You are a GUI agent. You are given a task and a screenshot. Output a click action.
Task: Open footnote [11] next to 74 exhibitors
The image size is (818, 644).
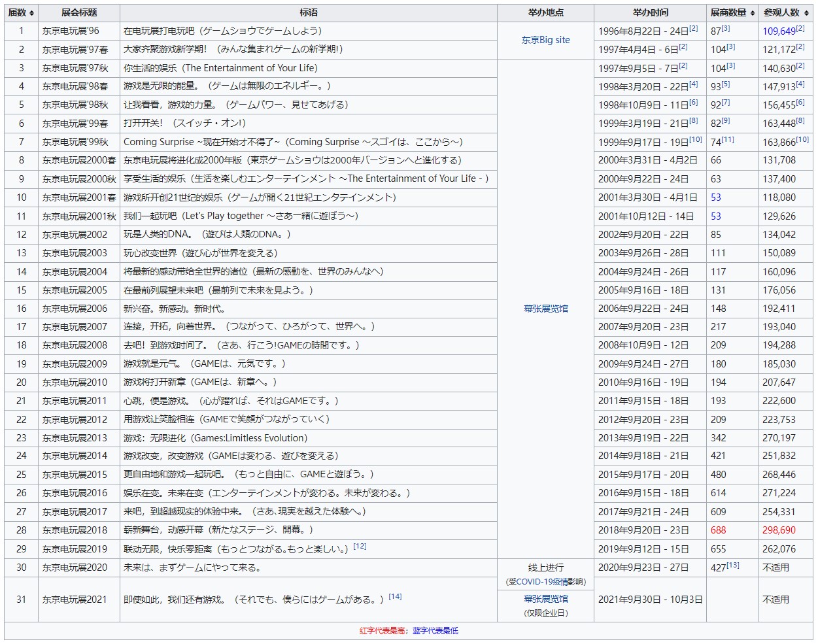[x=727, y=139]
